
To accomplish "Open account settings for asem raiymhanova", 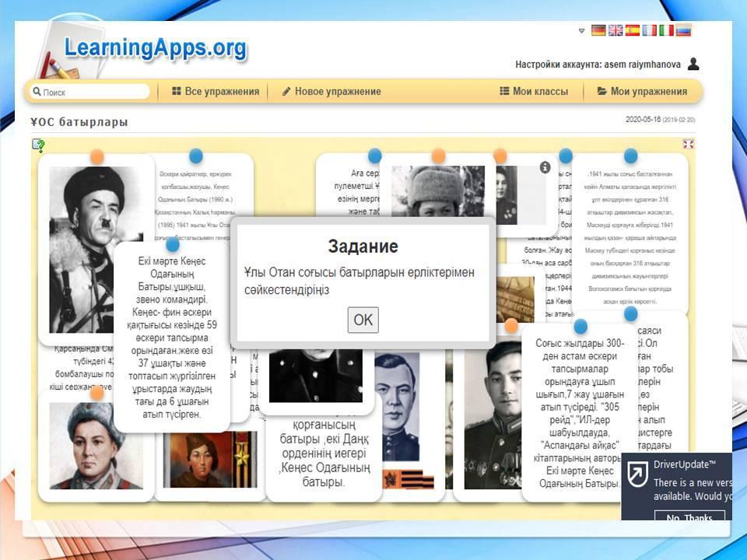I will [598, 65].
